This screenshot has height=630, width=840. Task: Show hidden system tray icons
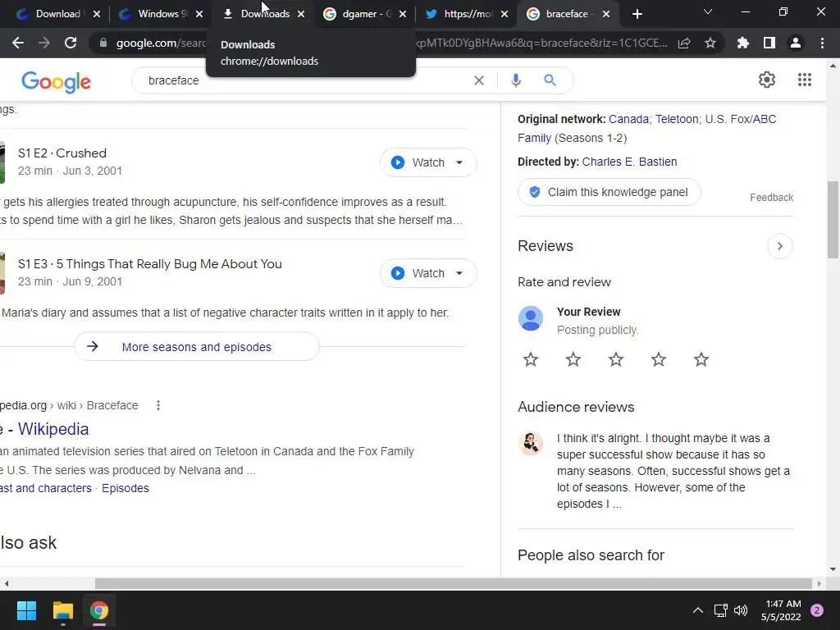pyautogui.click(x=698, y=610)
